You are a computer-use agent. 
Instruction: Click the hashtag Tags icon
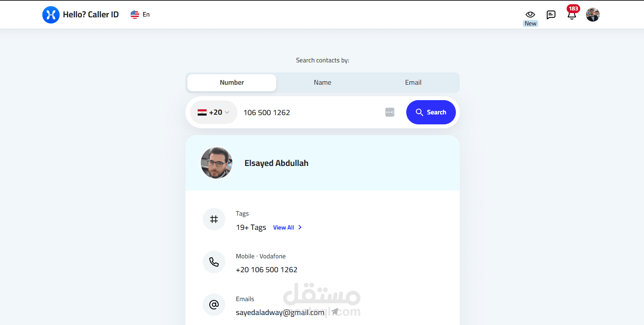click(x=214, y=219)
